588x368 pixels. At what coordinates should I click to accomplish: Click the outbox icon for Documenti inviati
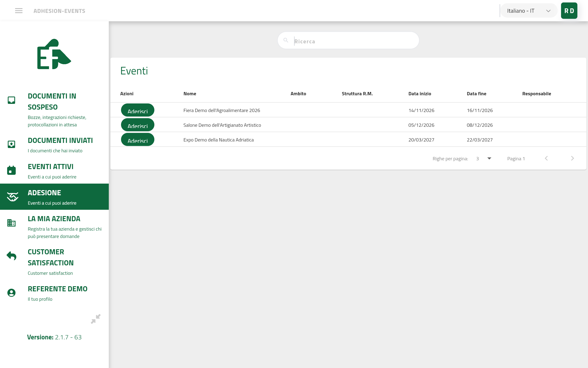(11, 144)
